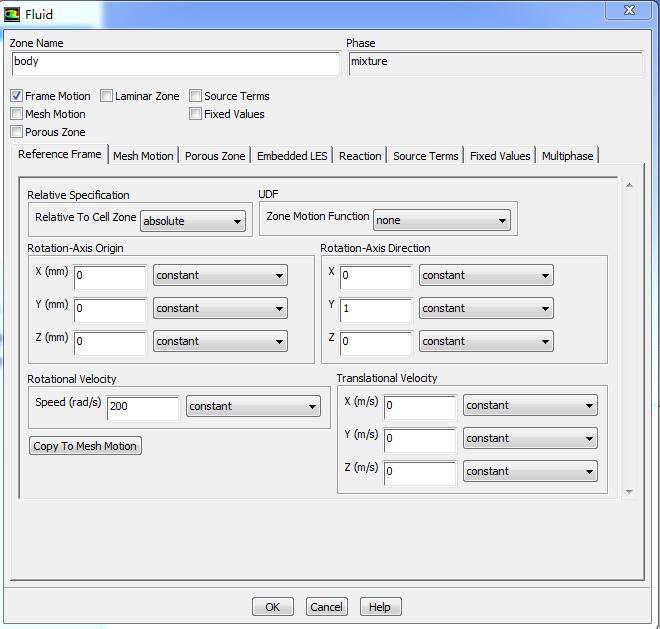Click the Cancel button
The width and height of the screenshot is (660, 629).
(327, 607)
